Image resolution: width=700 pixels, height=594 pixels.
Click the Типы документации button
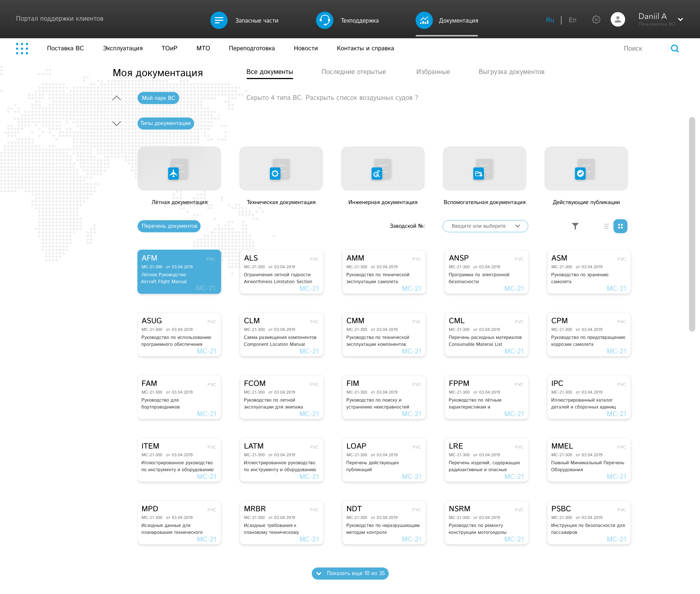tap(166, 123)
